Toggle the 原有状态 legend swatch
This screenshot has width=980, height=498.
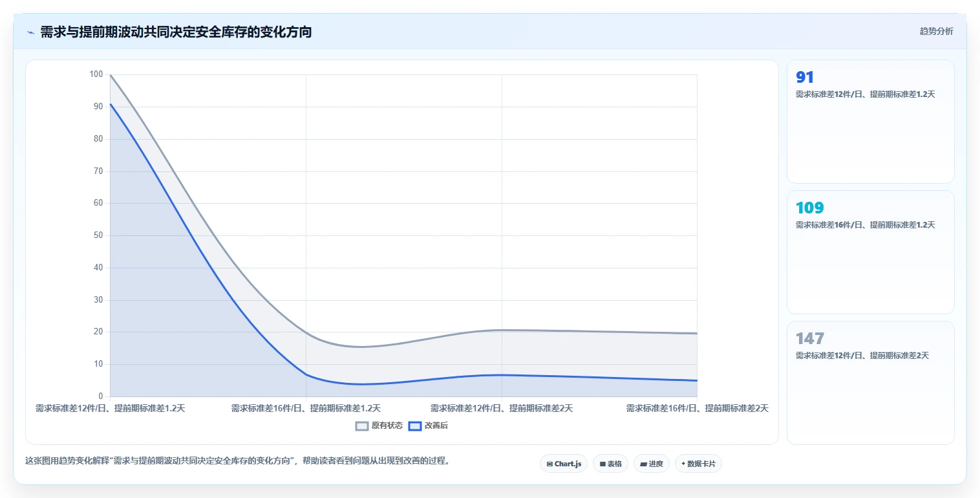[x=362, y=426]
